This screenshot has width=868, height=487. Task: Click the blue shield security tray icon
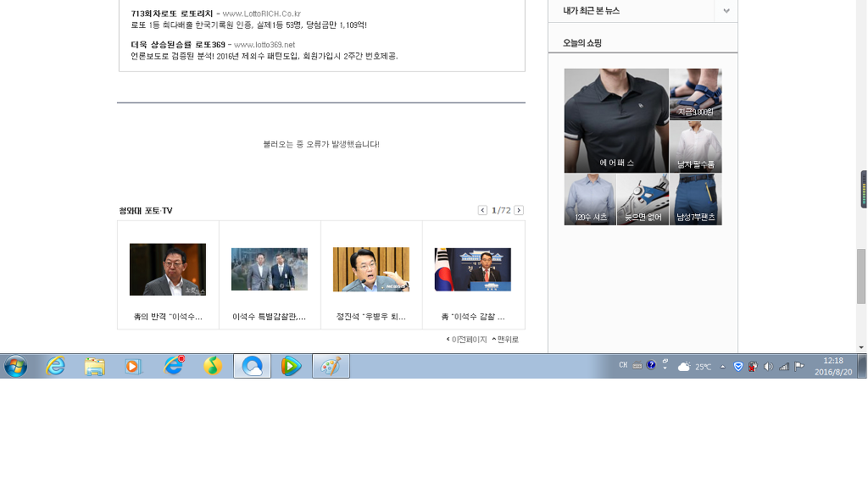click(737, 367)
